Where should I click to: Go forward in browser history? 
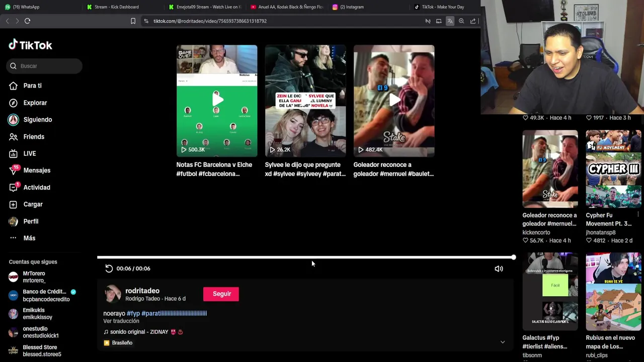(x=17, y=21)
